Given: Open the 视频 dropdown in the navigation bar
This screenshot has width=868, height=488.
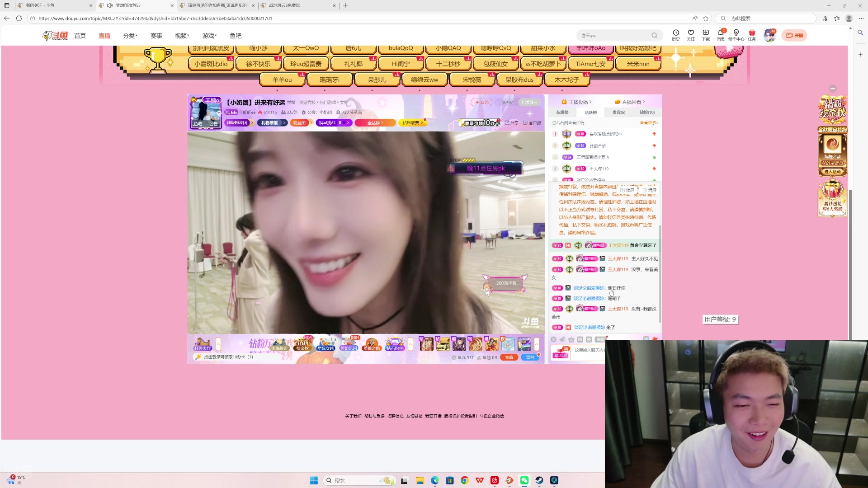Looking at the screenshot, I should [182, 35].
